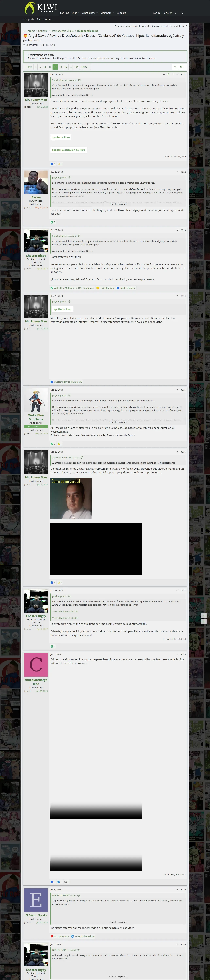
Task: Expand quote with 'Click to expand' in post #325
Action: coord(118,422)
